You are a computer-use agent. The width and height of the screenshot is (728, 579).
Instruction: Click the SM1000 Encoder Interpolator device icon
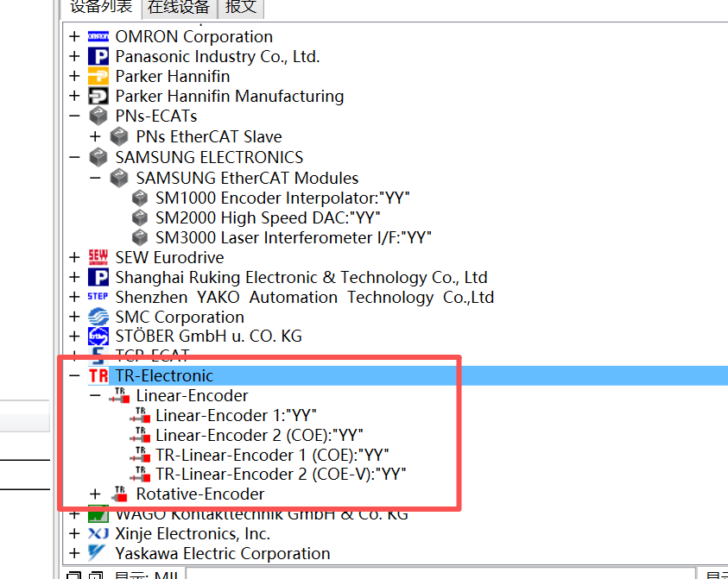point(140,198)
